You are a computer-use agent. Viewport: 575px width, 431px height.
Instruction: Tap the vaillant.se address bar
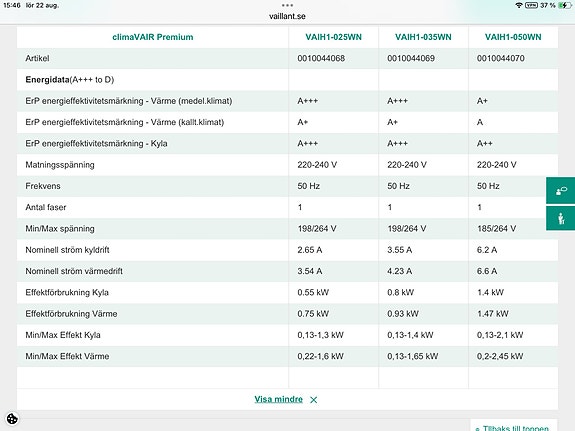pos(287,16)
